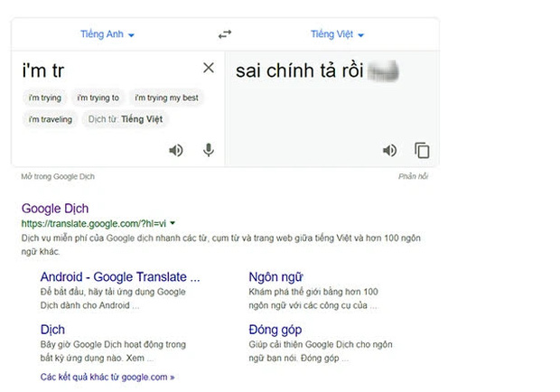Start voice input with the microphone
This screenshot has height=392, width=560.
tap(209, 150)
